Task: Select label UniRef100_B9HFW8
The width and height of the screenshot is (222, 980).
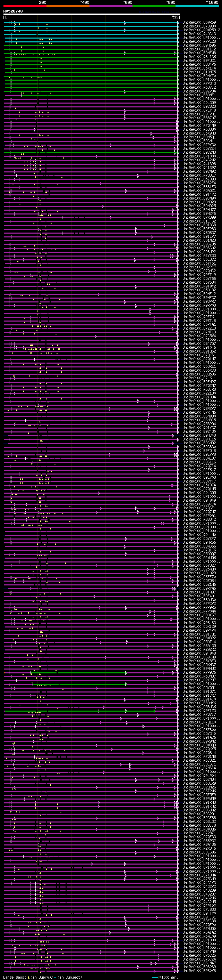Action: pos(199,53)
